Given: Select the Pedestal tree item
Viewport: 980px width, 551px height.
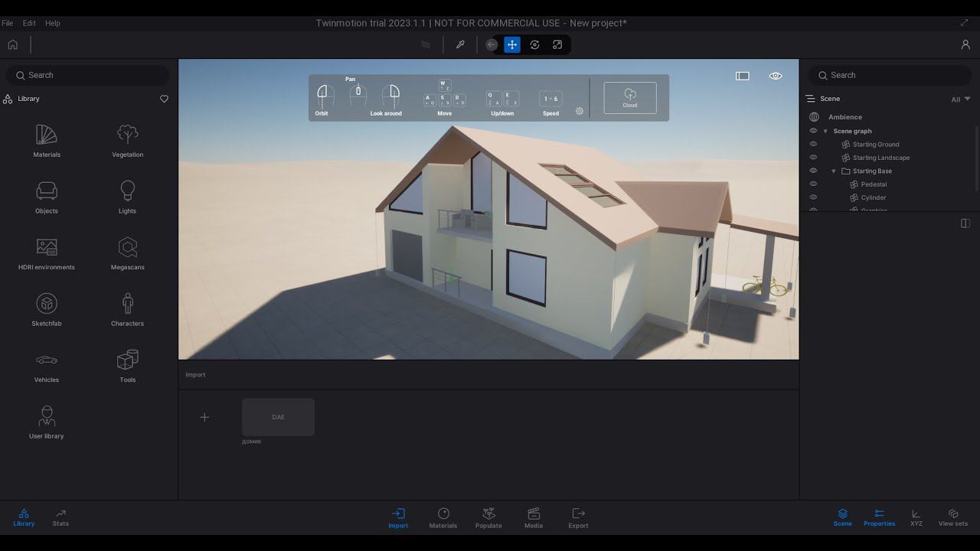Looking at the screenshot, I should click(874, 184).
